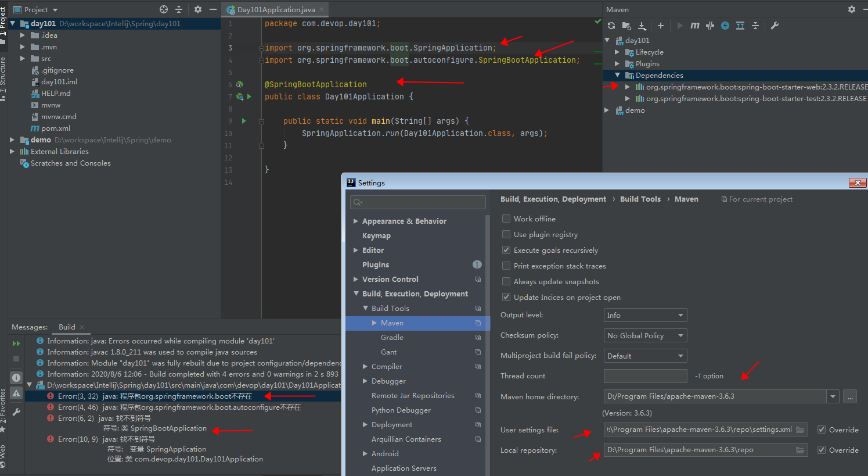The image size is (868, 476).
Task: Click the wrench icon in Messages panel
Action: coord(16,412)
